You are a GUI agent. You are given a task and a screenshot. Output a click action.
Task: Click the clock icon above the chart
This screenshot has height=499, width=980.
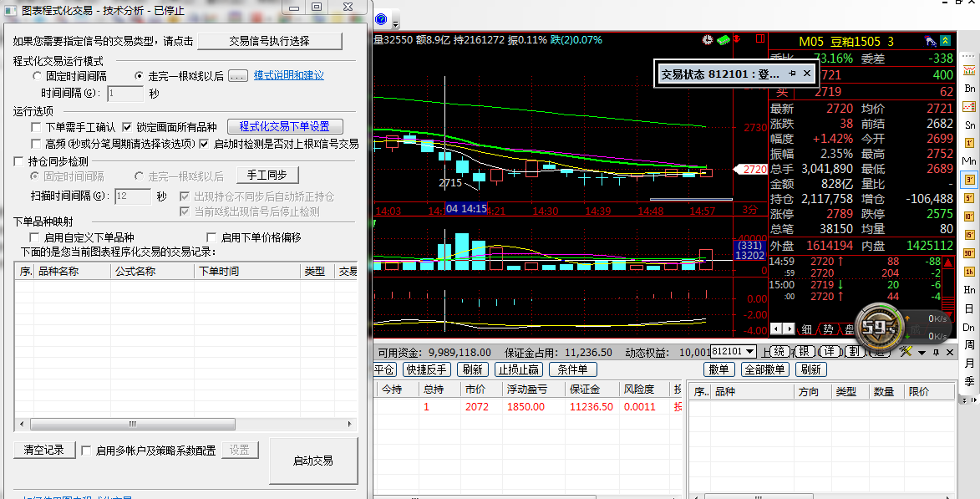click(x=708, y=39)
